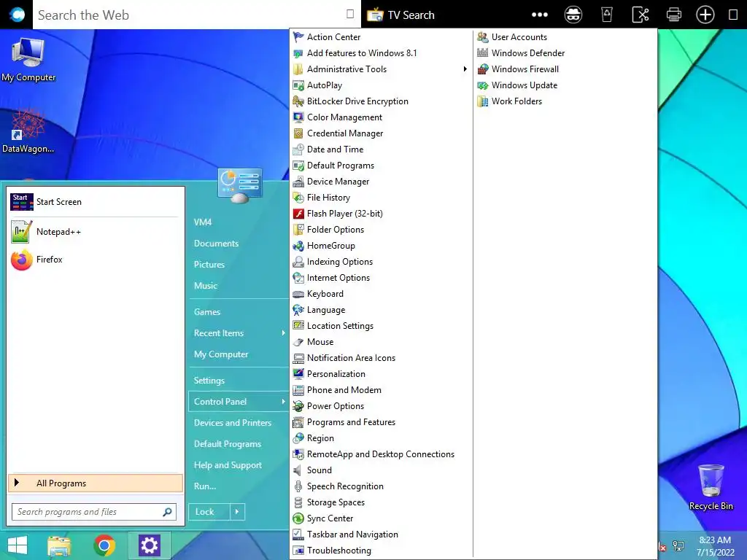The height and width of the screenshot is (560, 747).
Task: Select Games in Start menu
Action: coord(206,312)
